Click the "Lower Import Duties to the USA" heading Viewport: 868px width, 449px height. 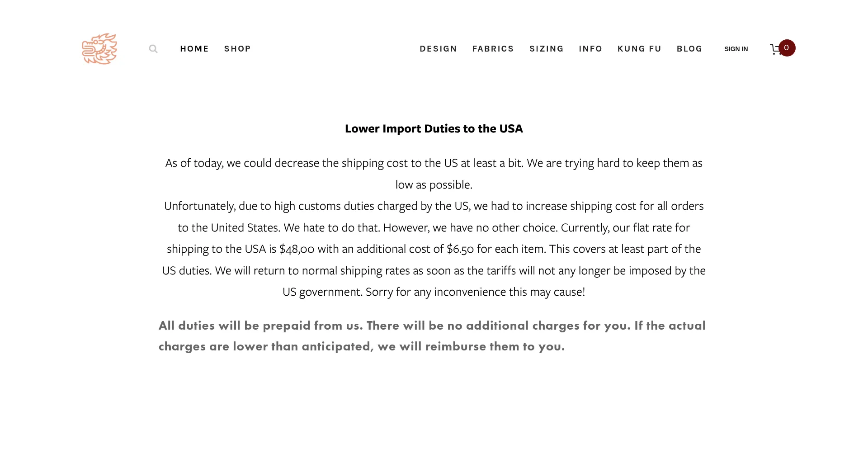pos(434,129)
